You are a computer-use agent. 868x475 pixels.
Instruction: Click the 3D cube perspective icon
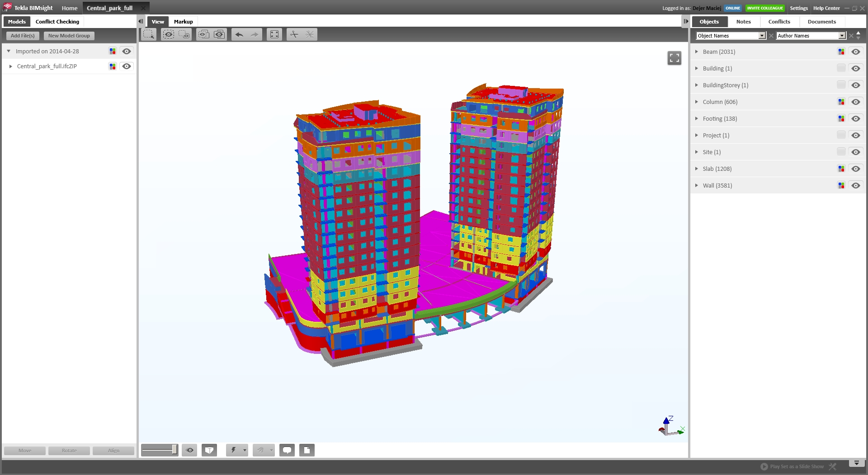pos(209,450)
